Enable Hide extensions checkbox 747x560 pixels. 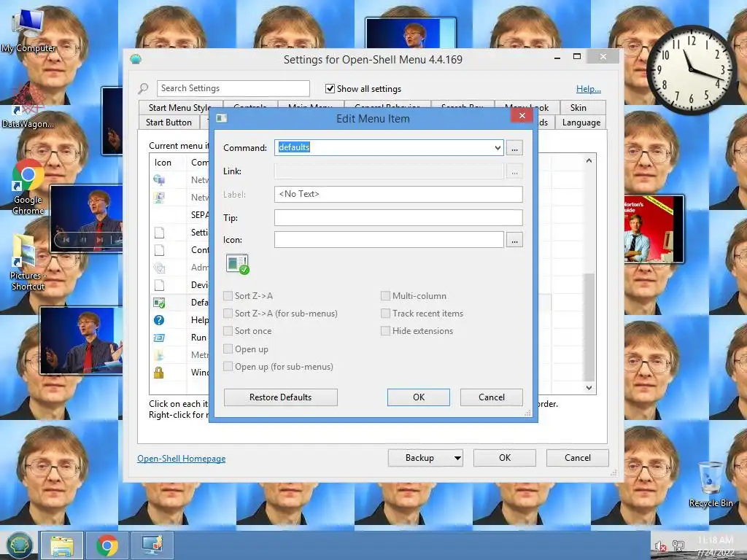[x=385, y=331]
